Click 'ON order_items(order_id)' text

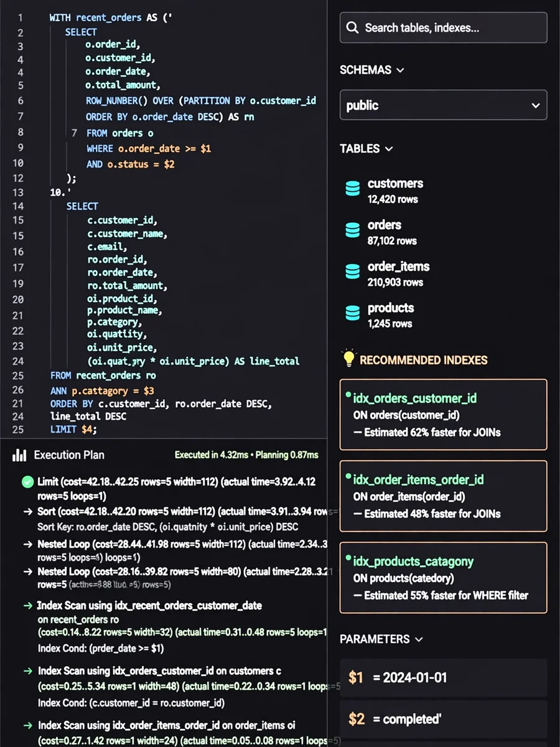point(409,497)
